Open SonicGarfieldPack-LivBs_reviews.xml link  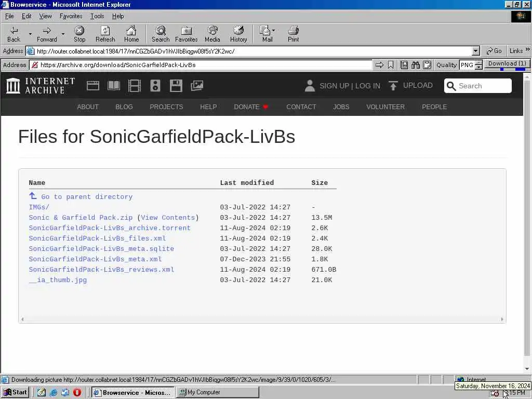coord(101,270)
